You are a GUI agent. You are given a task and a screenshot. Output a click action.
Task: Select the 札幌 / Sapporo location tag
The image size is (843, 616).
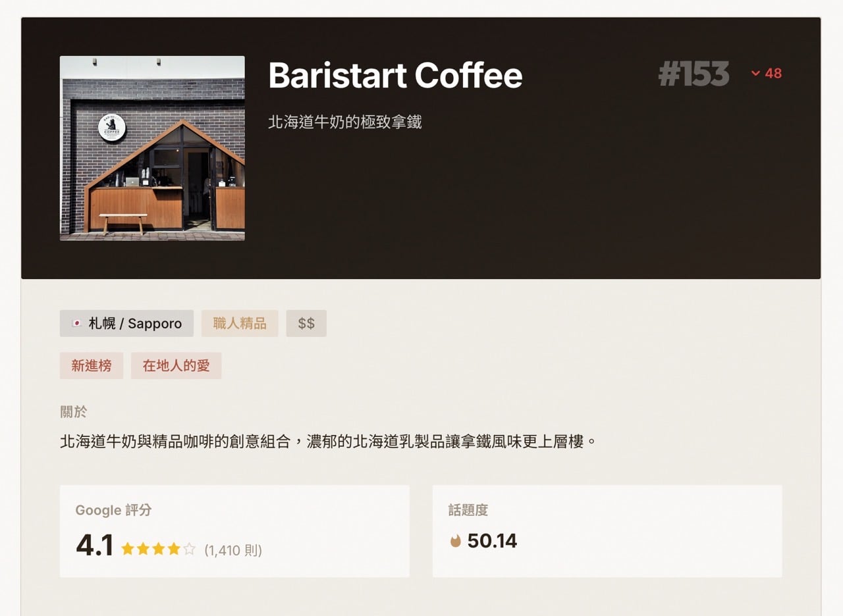tap(126, 324)
